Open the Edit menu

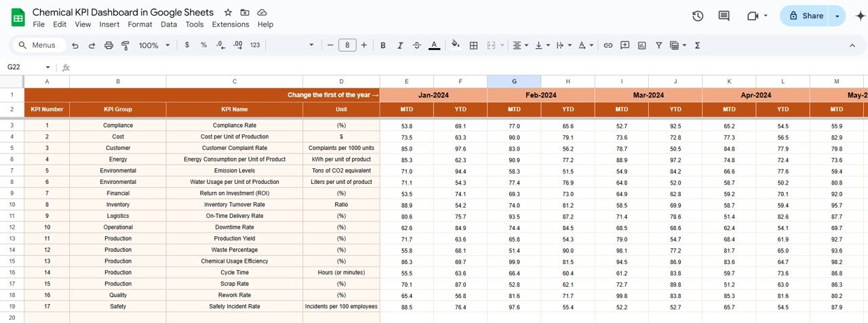tap(60, 24)
